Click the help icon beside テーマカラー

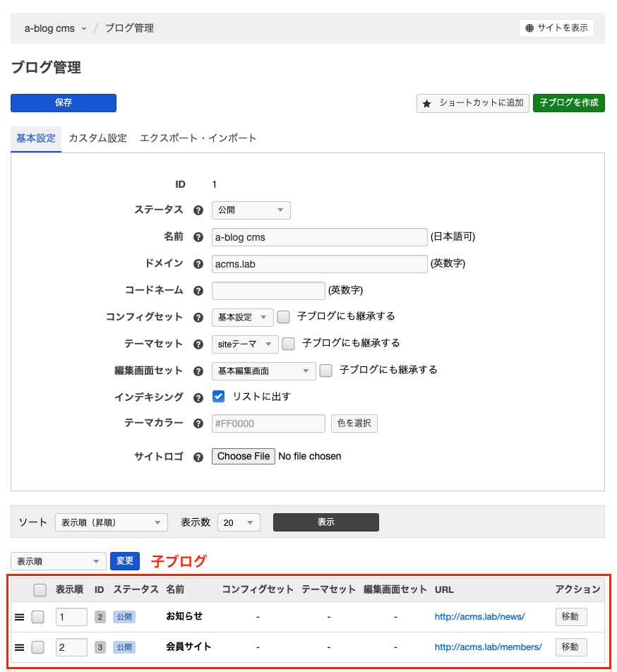point(198,424)
